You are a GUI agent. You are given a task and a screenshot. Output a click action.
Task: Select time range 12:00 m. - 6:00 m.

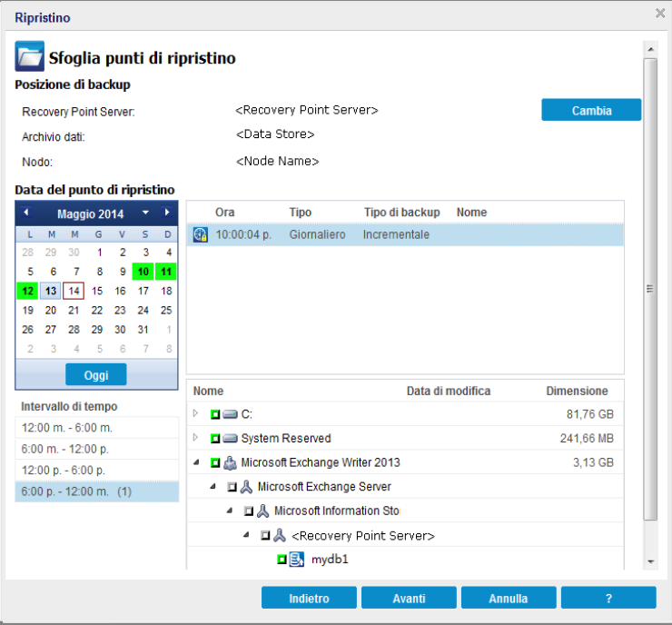[97, 427]
